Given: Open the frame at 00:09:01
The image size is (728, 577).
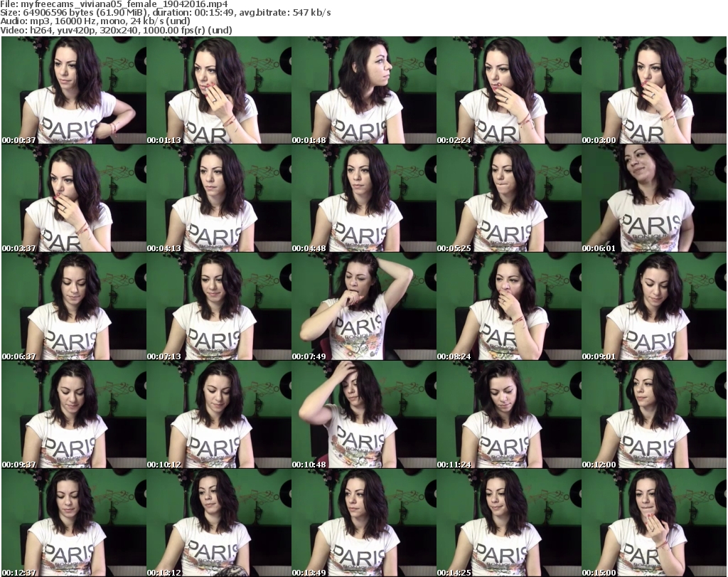Looking at the screenshot, I should [654, 307].
